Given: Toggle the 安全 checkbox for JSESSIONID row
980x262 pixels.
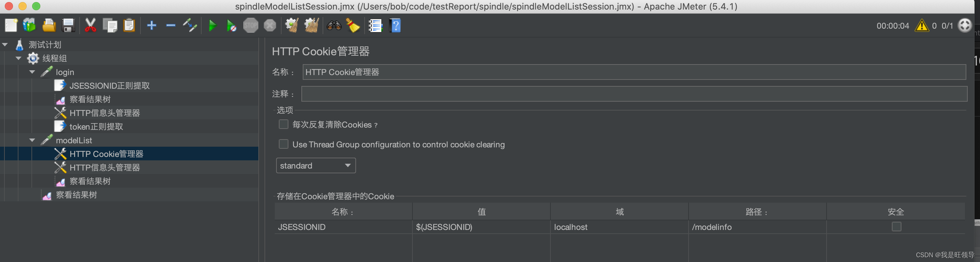Looking at the screenshot, I should point(896,227).
